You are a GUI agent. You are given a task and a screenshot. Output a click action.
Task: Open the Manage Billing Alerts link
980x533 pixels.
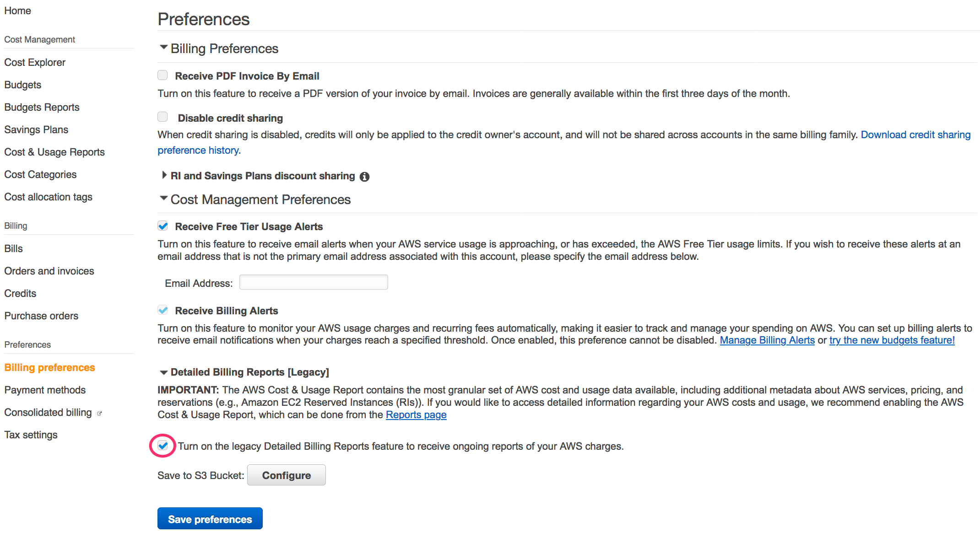[x=767, y=340]
